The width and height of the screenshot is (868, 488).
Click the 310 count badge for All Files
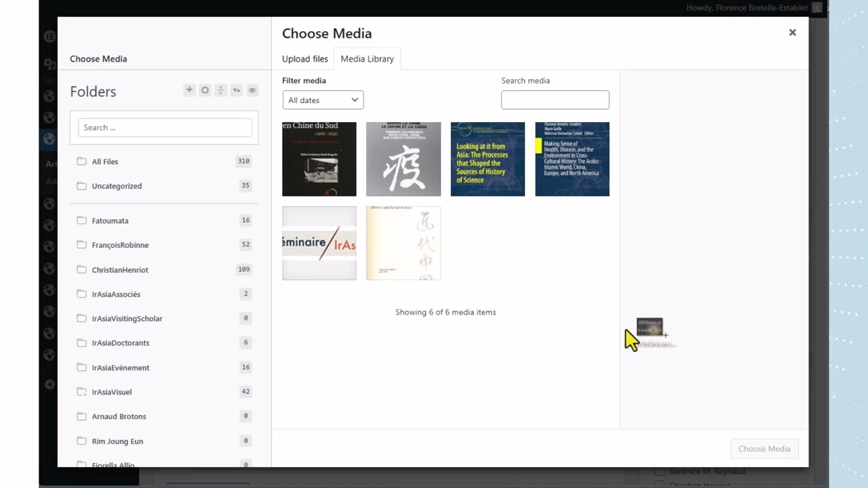243,161
